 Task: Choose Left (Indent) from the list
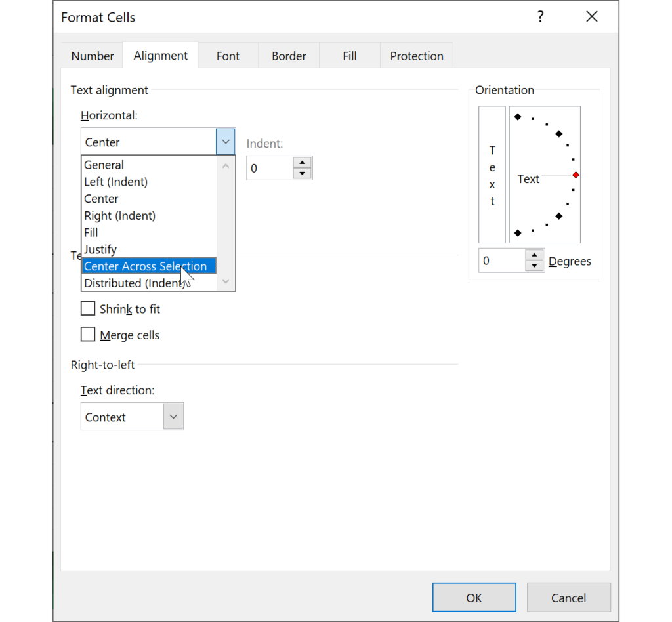point(116,182)
